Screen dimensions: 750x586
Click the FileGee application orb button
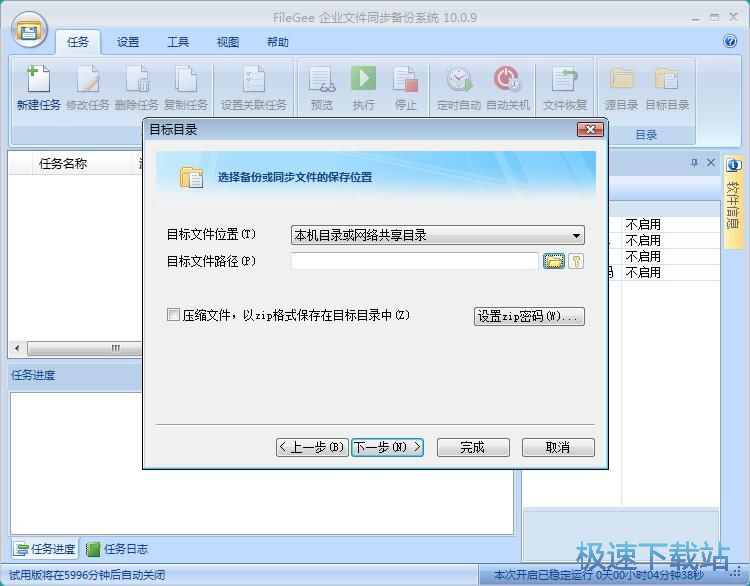29,30
